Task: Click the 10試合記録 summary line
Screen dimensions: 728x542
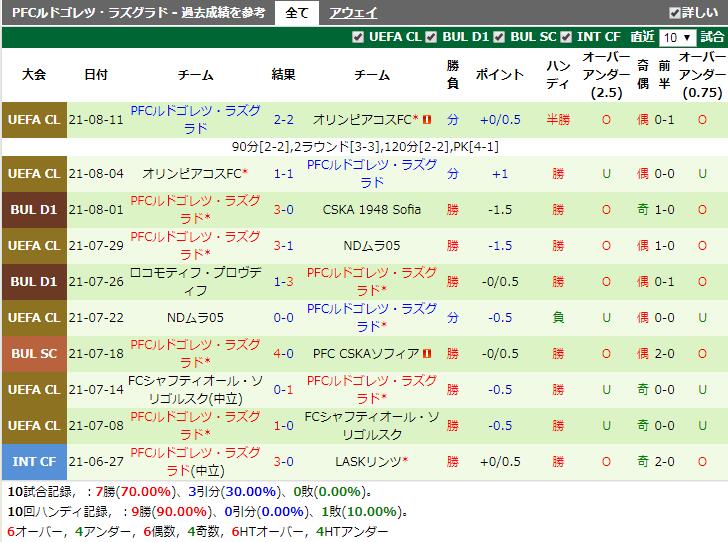Action: pos(190,492)
